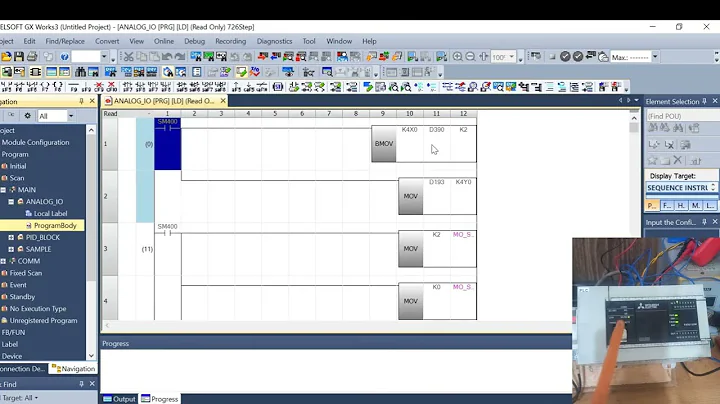The width and height of the screenshot is (720, 404).
Task: Switch to the Progress tab
Action: pyautogui.click(x=159, y=399)
